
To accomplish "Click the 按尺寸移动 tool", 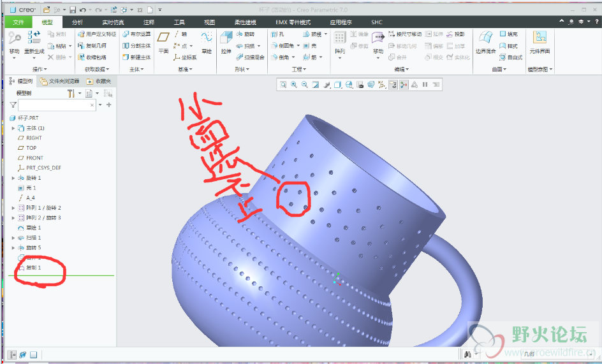I will point(405,34).
